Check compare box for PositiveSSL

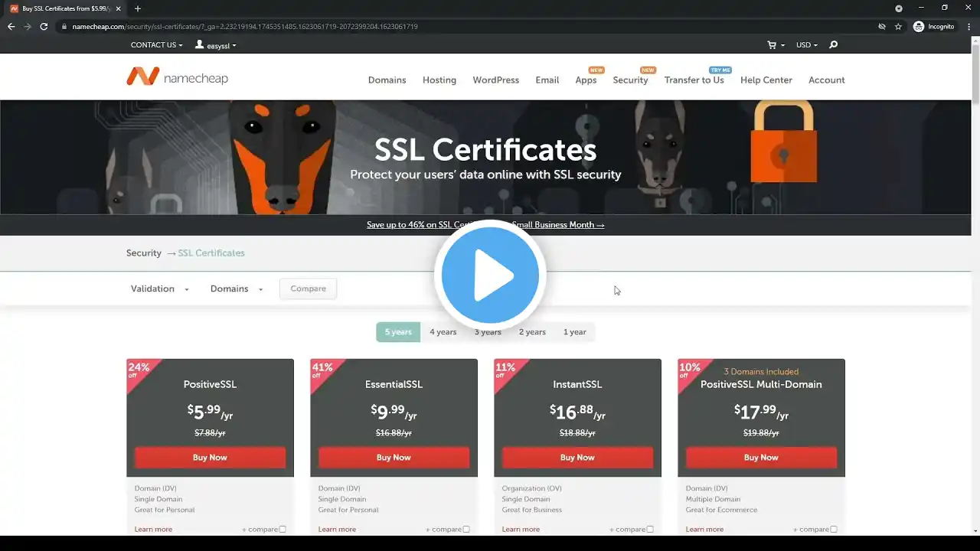[283, 529]
